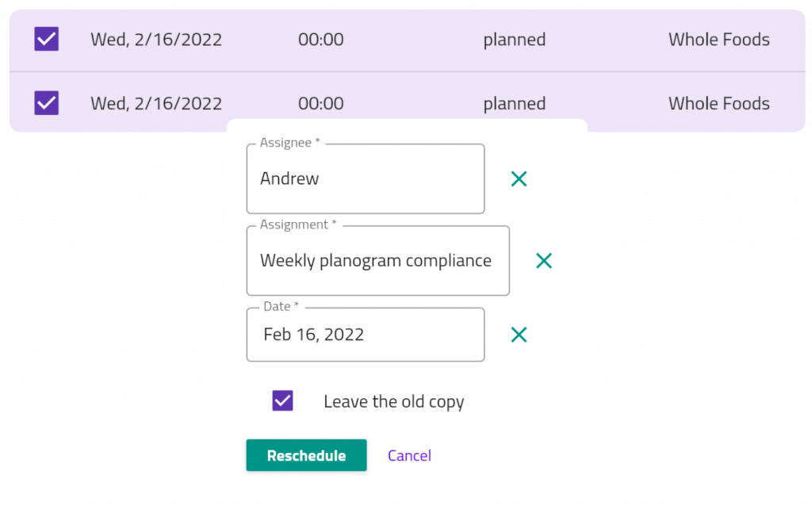
Task: Uncheck the Leave the old copy checkbox
Action: pyautogui.click(x=283, y=401)
